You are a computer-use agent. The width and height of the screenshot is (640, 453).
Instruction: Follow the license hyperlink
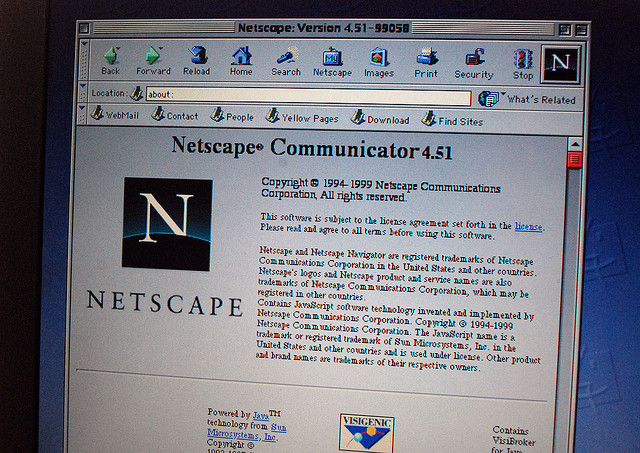529,226
